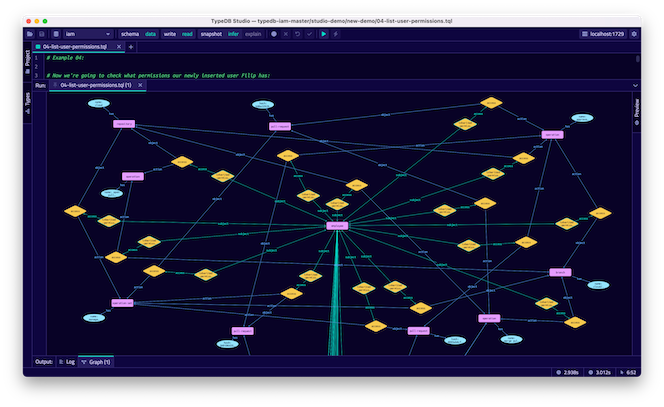This screenshot has width=664, height=407.
Task: Click the 2.938s timing in status bar
Action: pos(568,373)
